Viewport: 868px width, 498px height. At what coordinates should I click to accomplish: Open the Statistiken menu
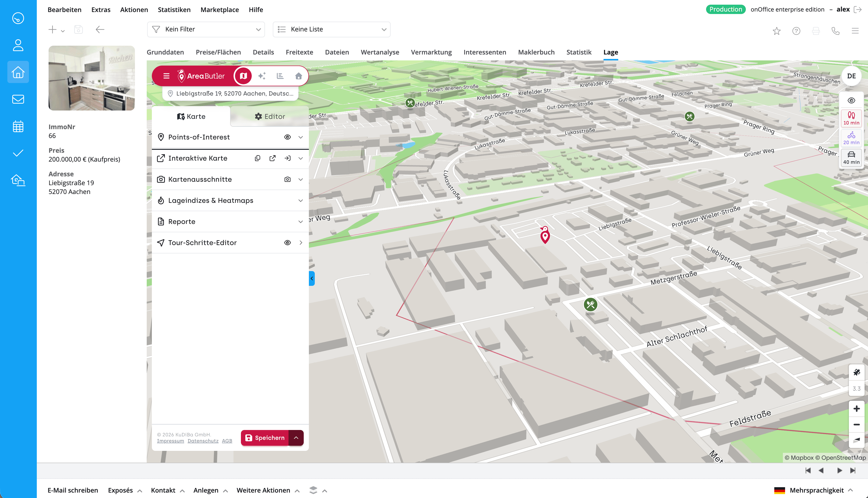coord(174,10)
